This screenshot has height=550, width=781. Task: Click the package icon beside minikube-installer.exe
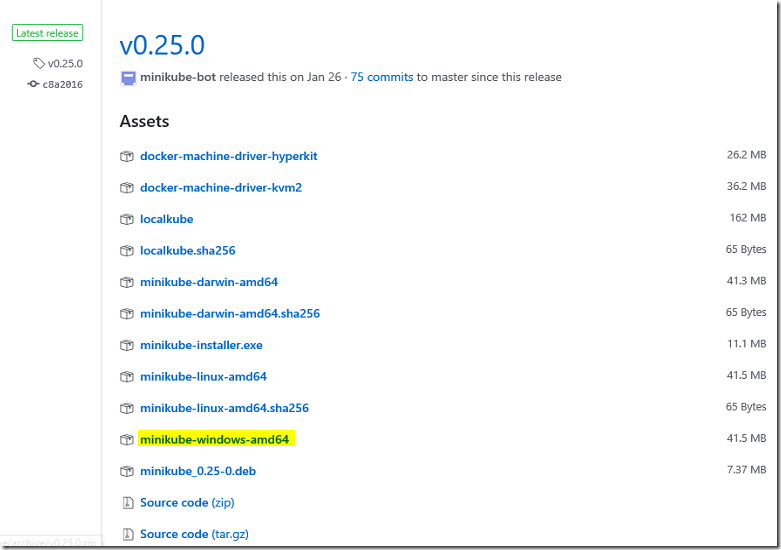point(127,345)
